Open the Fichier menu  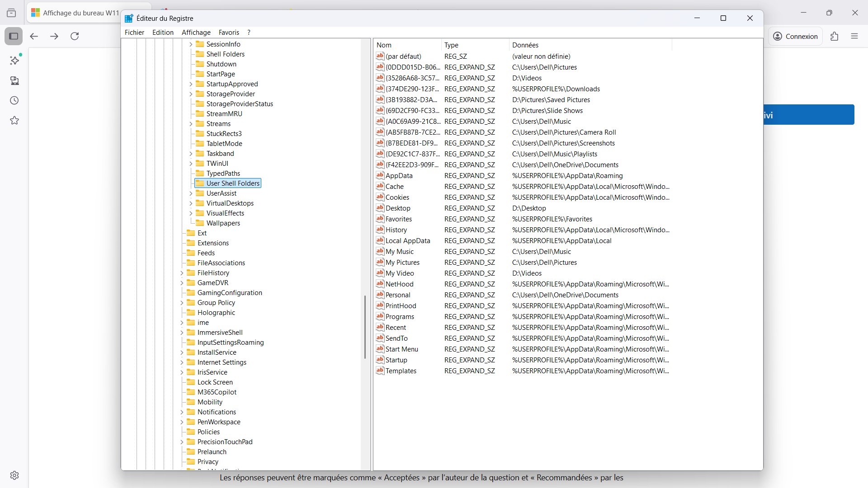tap(134, 33)
